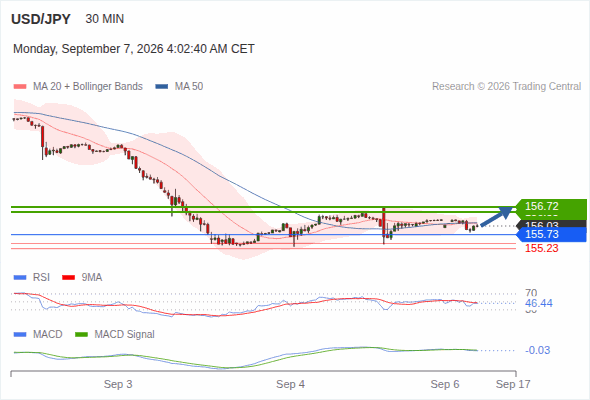Click the Sep 6 date axis label

coord(445,384)
